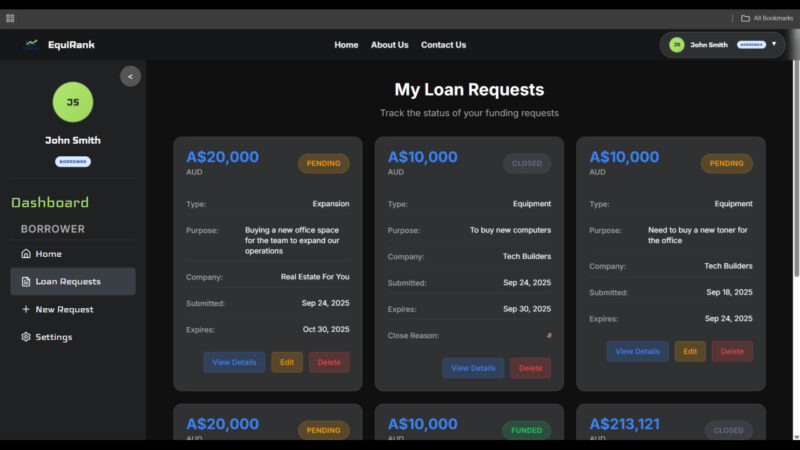Open the All Bookmarks folder
Screen dimensions: 800x450
tap(767, 18)
